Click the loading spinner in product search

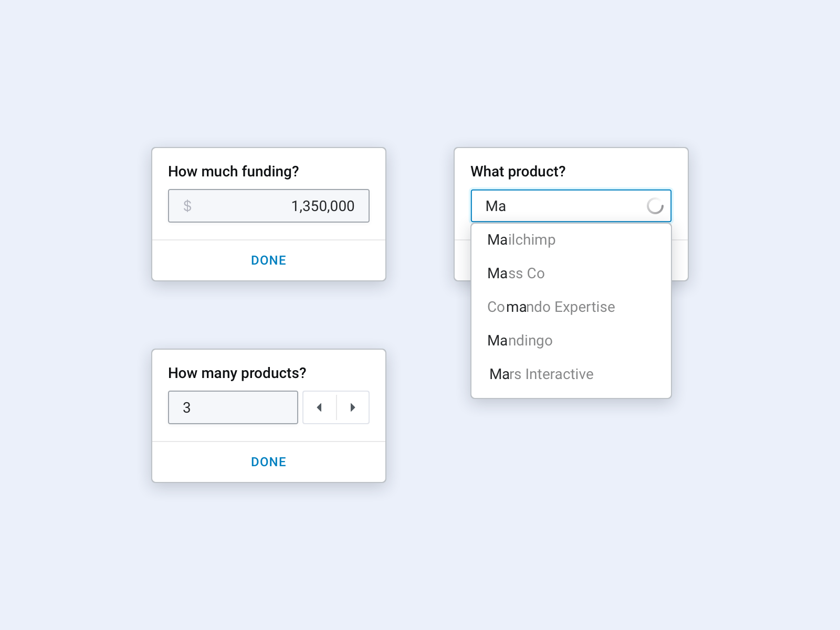[655, 206]
